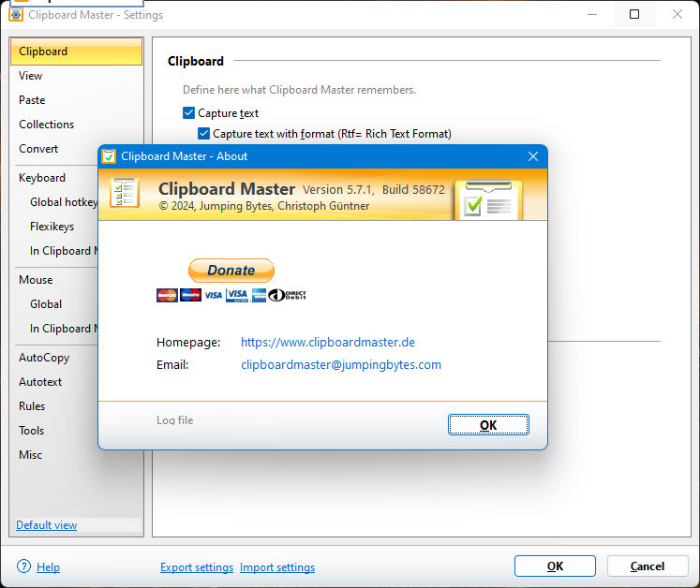Click the Version 5.7.1 text
This screenshot has width=700, height=588.
pyautogui.click(x=338, y=190)
